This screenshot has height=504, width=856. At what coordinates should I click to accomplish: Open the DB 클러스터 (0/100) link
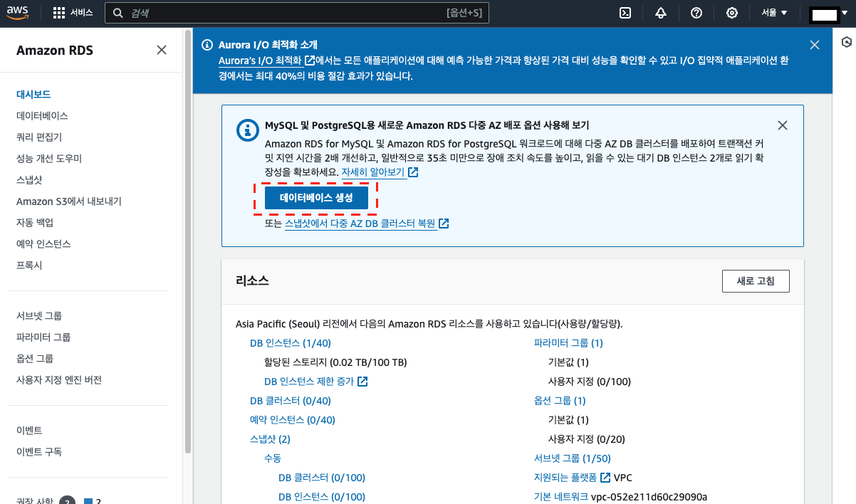(322, 478)
